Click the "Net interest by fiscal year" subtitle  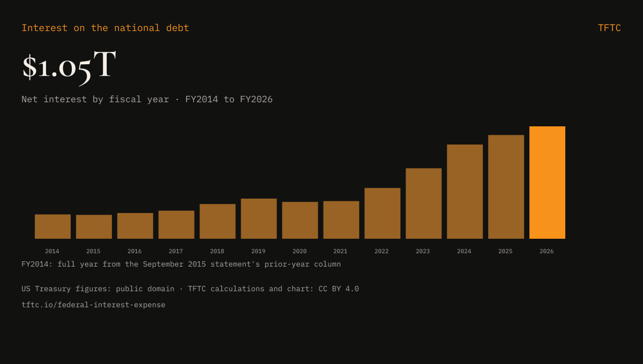tap(147, 99)
